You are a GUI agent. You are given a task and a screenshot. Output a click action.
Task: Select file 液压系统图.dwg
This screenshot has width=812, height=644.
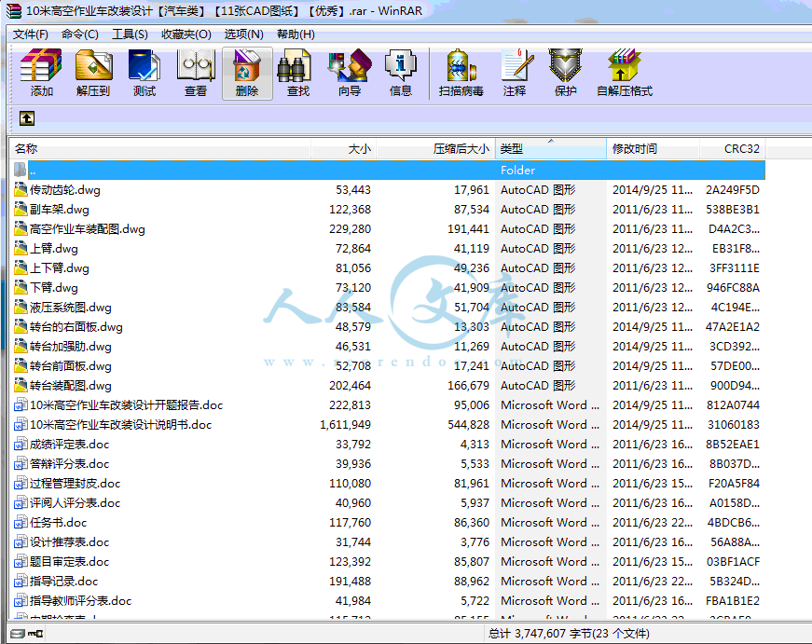coord(71,307)
